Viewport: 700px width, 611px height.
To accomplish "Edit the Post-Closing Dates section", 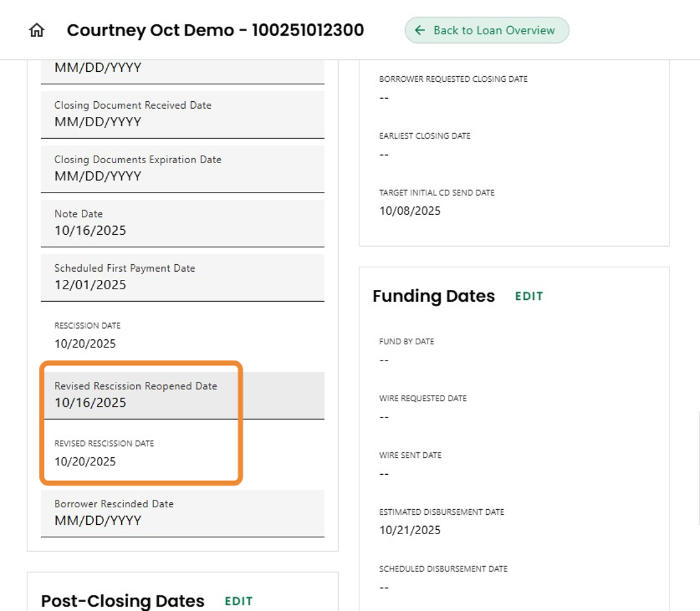I will click(239, 601).
